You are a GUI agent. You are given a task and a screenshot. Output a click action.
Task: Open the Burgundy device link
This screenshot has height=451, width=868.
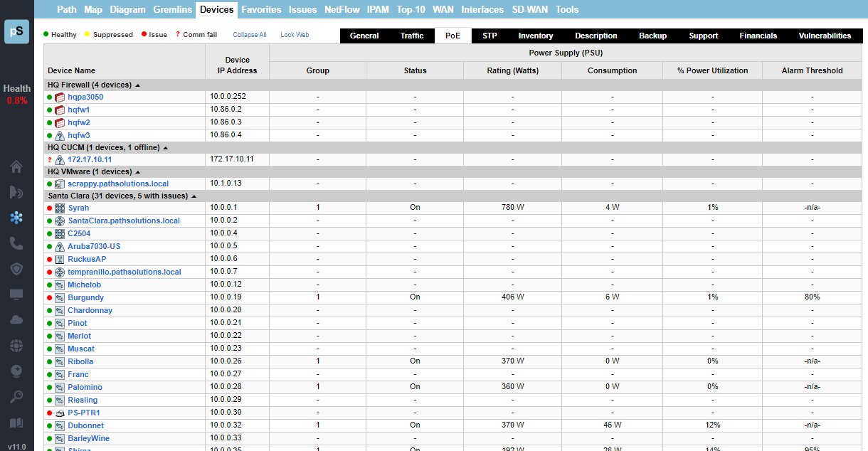[85, 297]
